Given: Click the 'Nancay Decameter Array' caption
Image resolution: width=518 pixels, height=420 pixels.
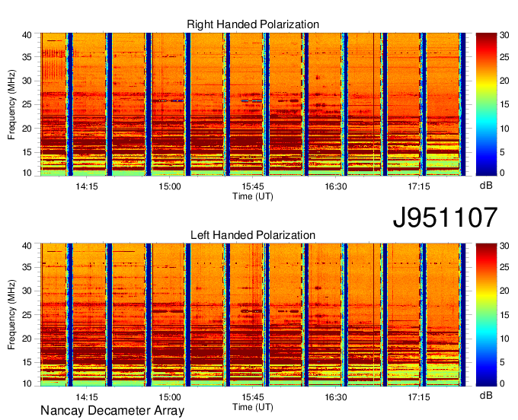Looking at the screenshot, I should tap(112, 411).
